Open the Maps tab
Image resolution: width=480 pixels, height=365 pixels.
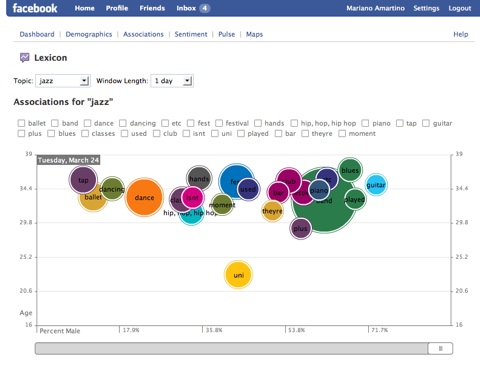[x=254, y=34]
